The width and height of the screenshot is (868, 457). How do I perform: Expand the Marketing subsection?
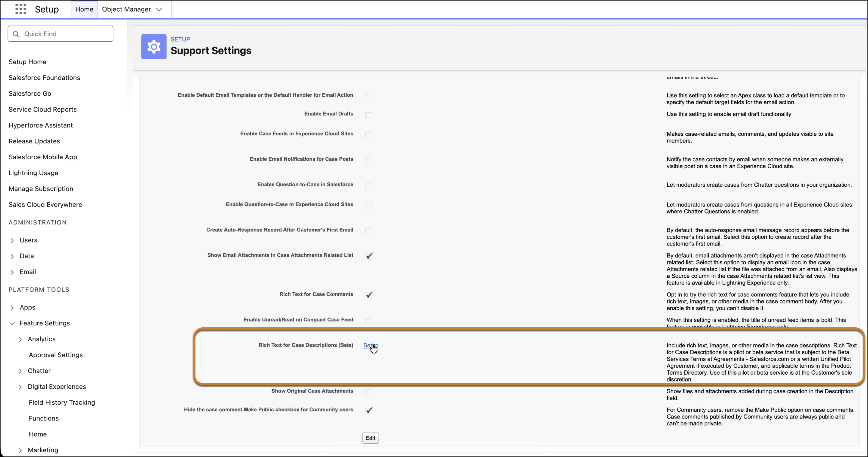coord(20,450)
